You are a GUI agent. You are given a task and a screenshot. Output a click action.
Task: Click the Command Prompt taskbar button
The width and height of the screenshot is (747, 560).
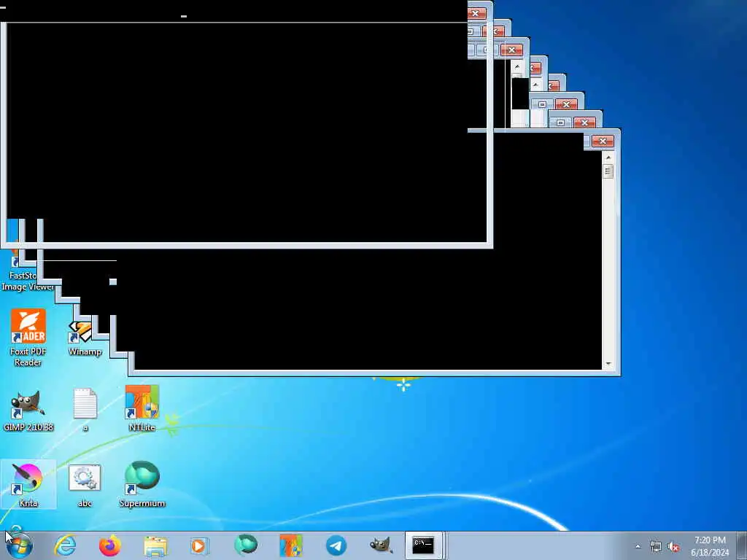pyautogui.click(x=424, y=545)
